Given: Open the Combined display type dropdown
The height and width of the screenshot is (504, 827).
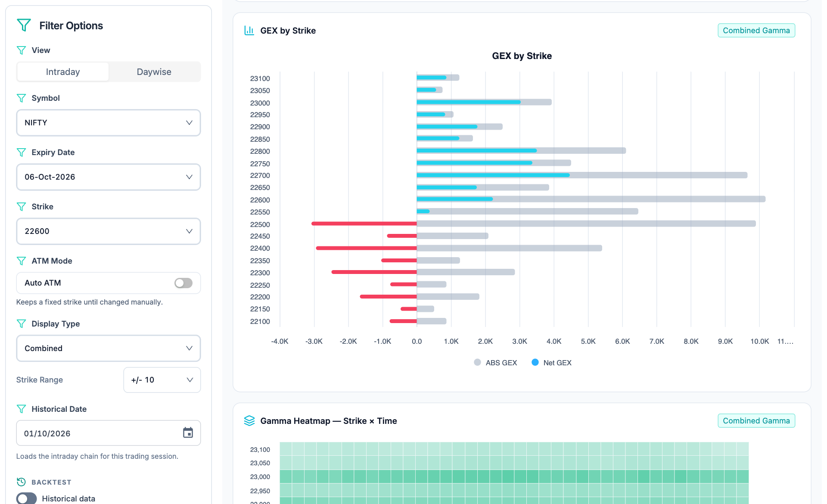Looking at the screenshot, I should click(109, 348).
